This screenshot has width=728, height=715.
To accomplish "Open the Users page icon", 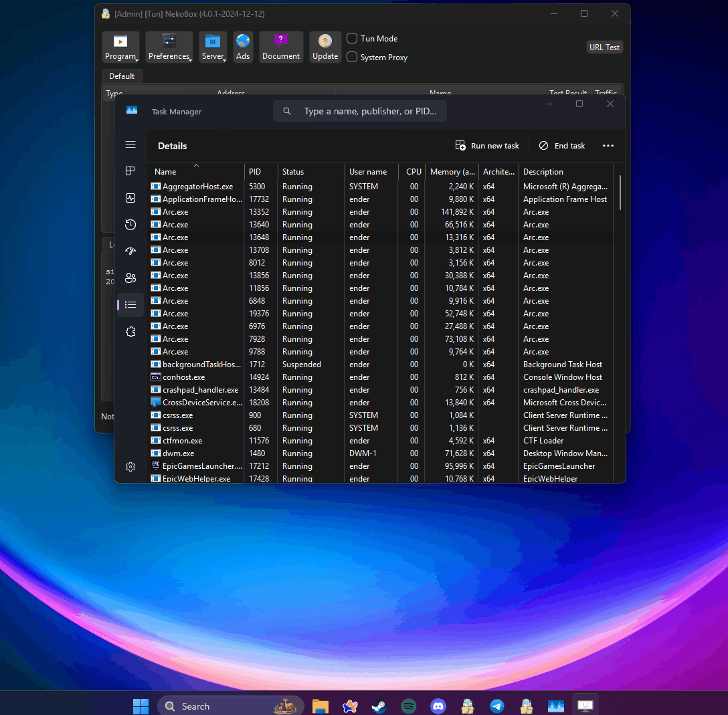I will coord(130,278).
